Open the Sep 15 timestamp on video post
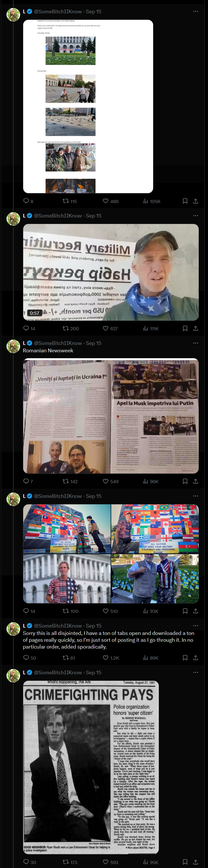 coord(94,216)
